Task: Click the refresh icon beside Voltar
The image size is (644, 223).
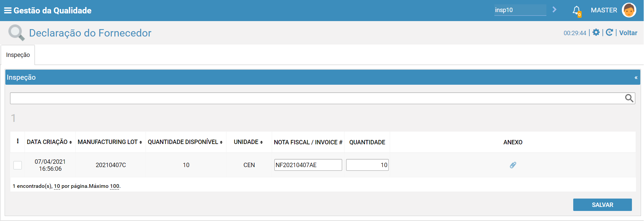Action: point(609,32)
